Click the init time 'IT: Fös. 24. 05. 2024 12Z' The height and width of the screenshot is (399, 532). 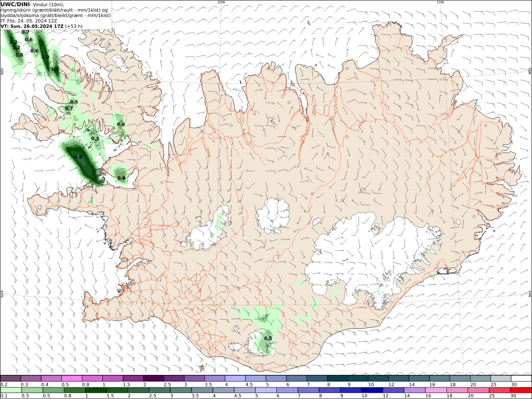coord(29,20)
